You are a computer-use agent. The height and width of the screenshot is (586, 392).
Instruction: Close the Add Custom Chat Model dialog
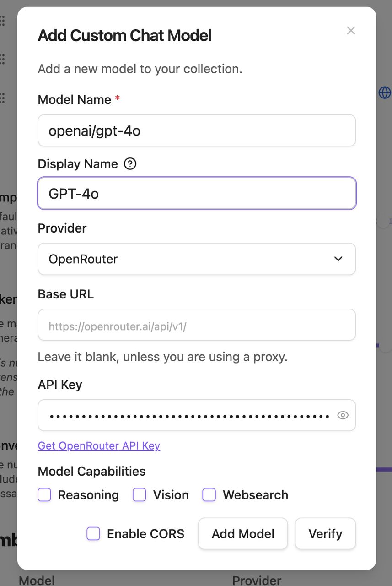coord(351,31)
